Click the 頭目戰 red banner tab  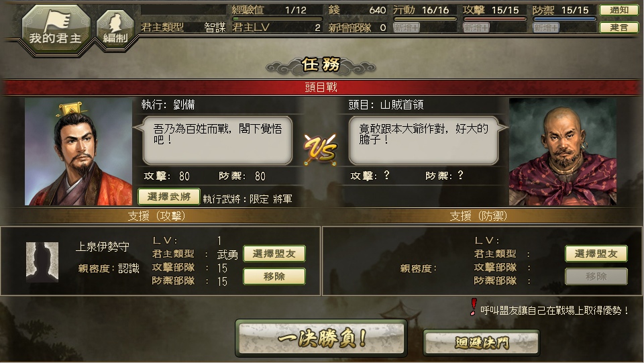[321, 87]
